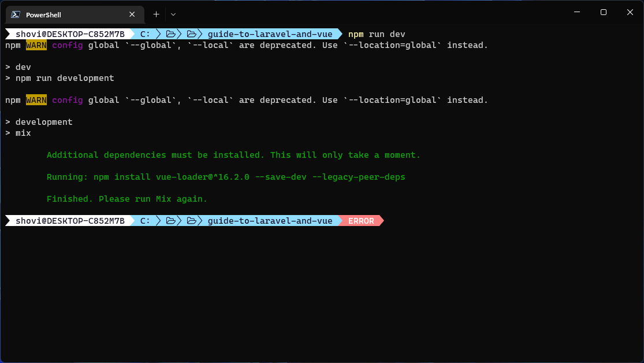Click the '> npm run development' output line
The image size is (644, 363).
[59, 78]
